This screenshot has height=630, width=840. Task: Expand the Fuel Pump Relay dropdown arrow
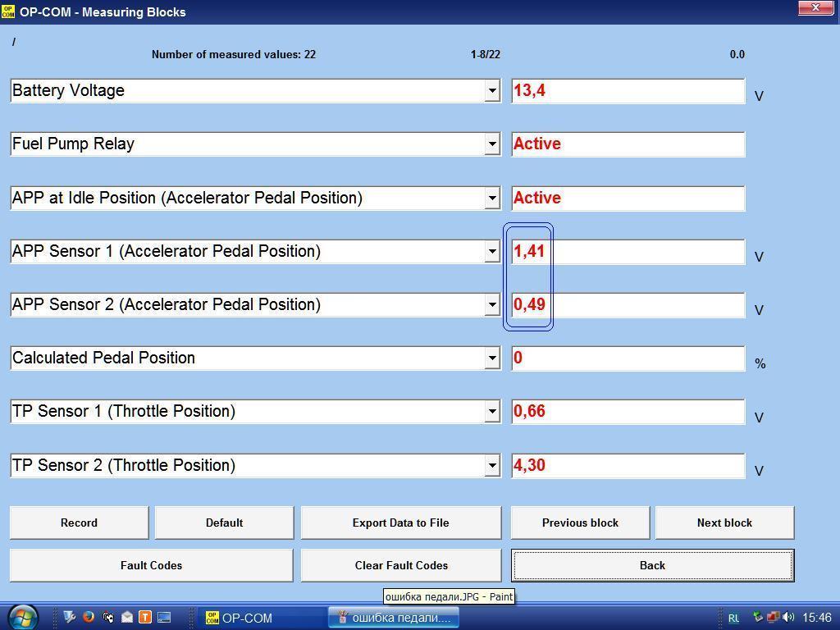point(492,144)
